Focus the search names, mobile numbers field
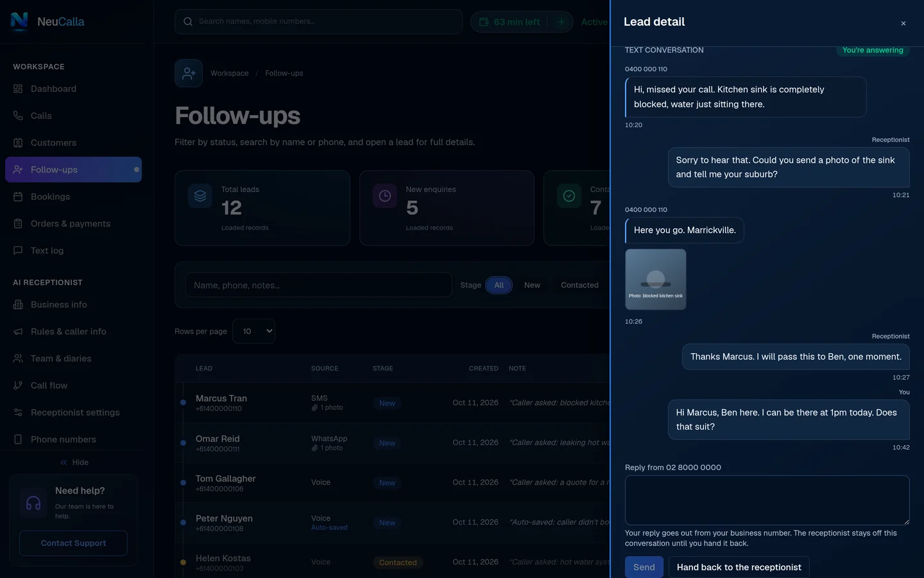The image size is (924, 578). [319, 22]
